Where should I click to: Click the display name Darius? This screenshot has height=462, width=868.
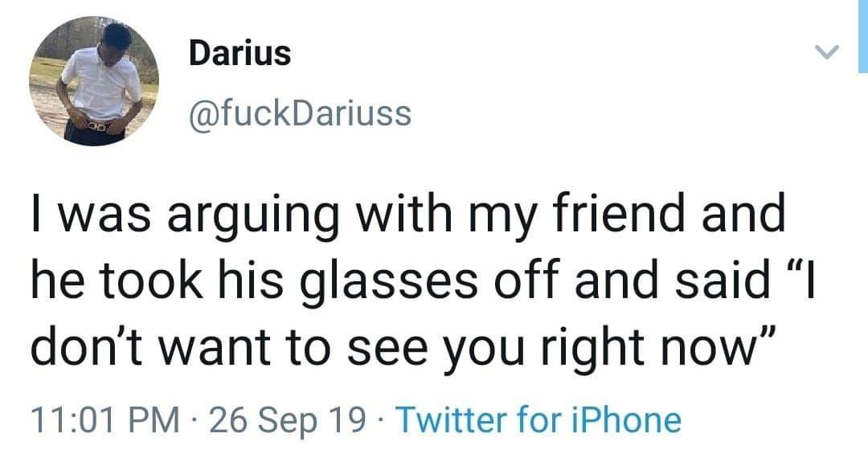pos(240,55)
